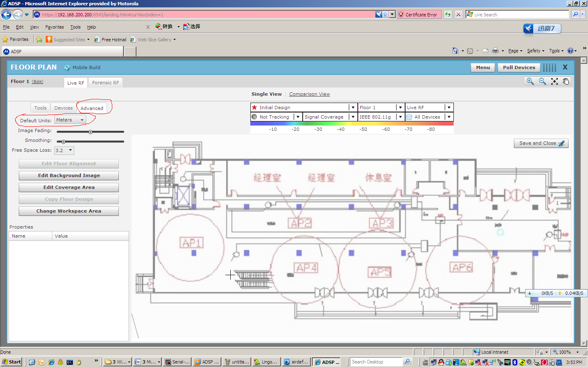Image resolution: width=588 pixels, height=368 pixels.
Task: Zoom in on the floor plan
Action: click(x=530, y=81)
